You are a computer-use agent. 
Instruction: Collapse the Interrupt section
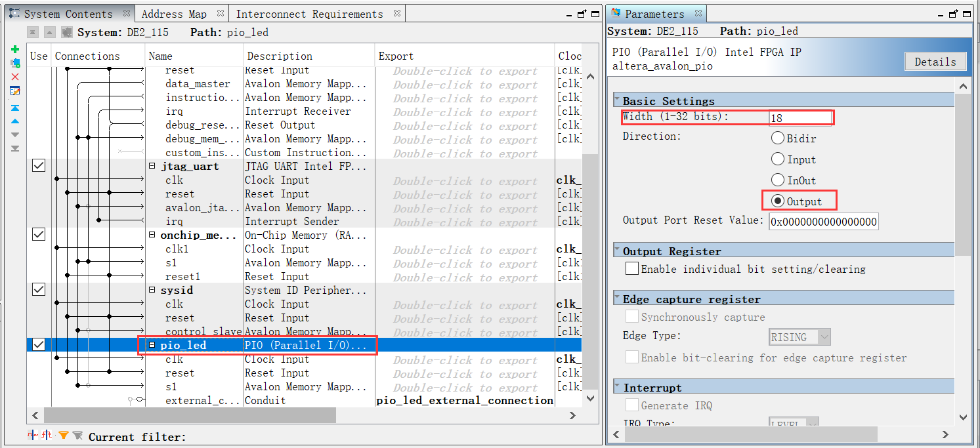618,387
